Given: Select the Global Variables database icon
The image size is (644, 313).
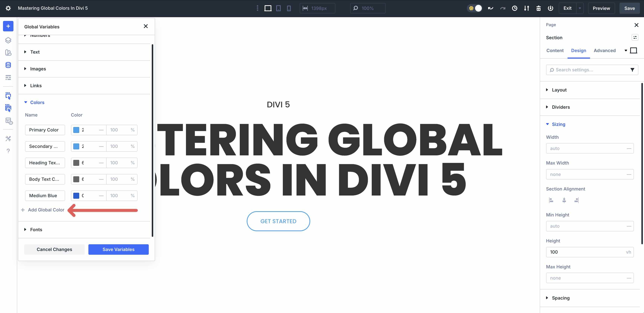Looking at the screenshot, I should (x=8, y=65).
